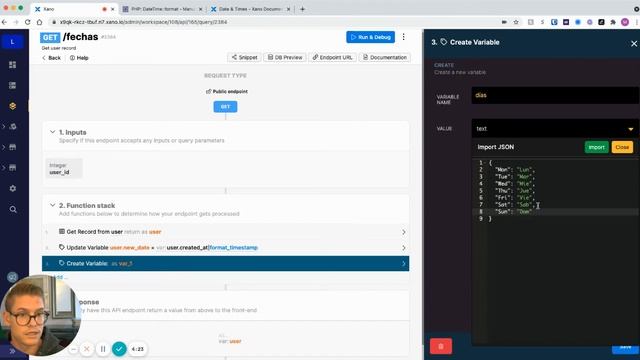Screen dimensions: 640x360
Task: Open the browser extensions puzzle icon
Action: click(x=613, y=22)
